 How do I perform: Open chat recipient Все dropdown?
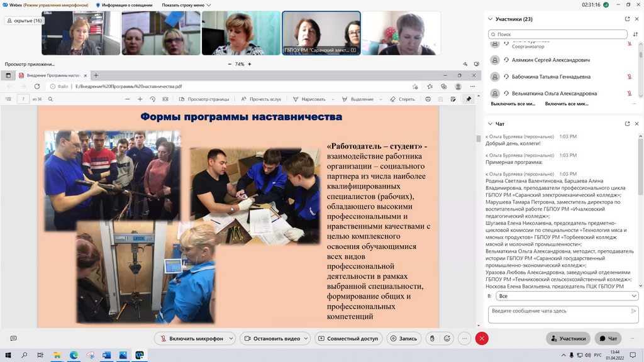(567, 296)
